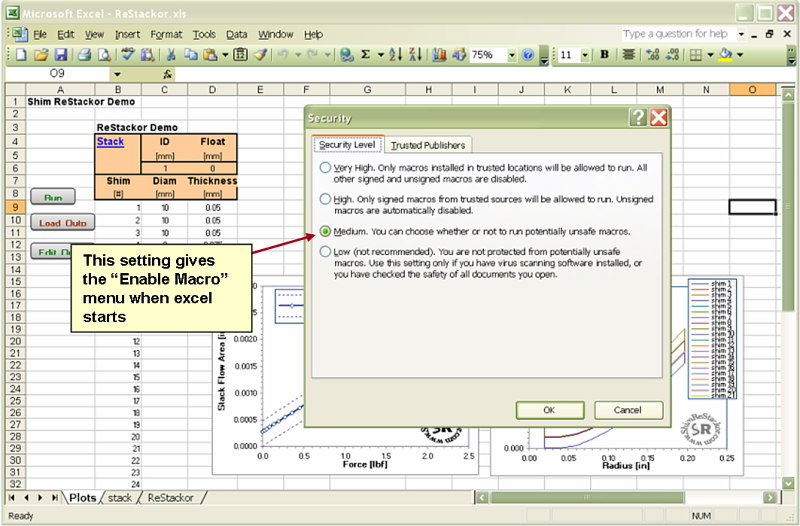Expand the Borders style dropdown
The height and width of the screenshot is (526, 800).
tap(710, 55)
